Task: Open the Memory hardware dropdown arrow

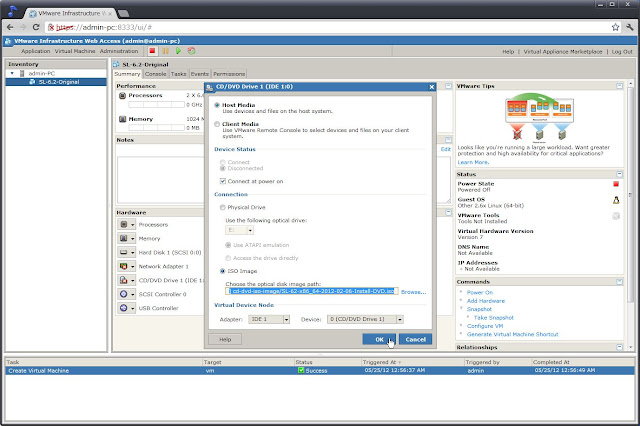Action: click(x=133, y=239)
